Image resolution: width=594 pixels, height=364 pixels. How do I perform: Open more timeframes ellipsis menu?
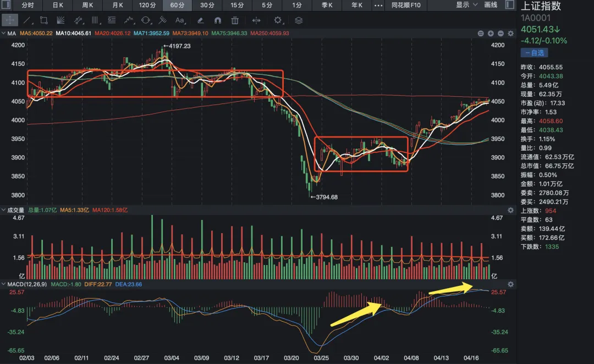pos(378,5)
